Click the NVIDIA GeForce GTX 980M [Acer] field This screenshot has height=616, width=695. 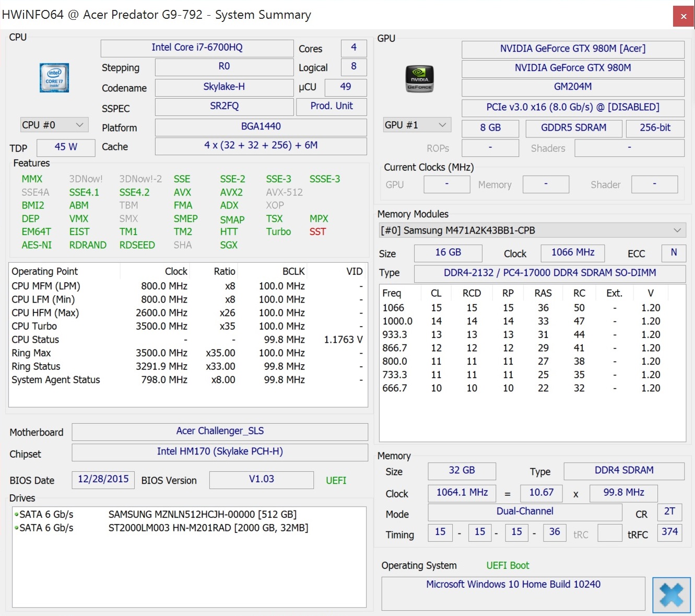[573, 49]
